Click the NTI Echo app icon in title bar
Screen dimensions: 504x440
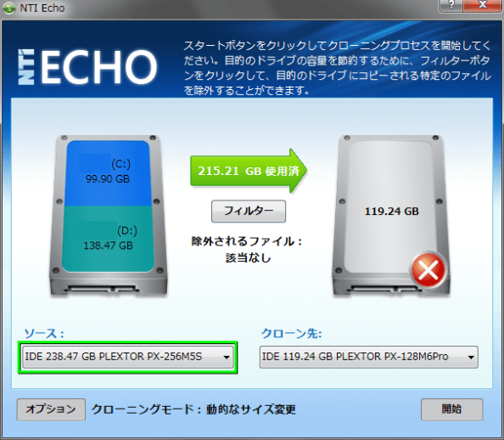coord(9,8)
